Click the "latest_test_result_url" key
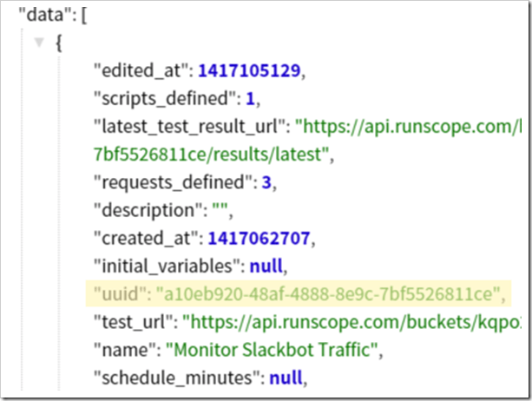Screen dimensions: 532x401 [189, 127]
